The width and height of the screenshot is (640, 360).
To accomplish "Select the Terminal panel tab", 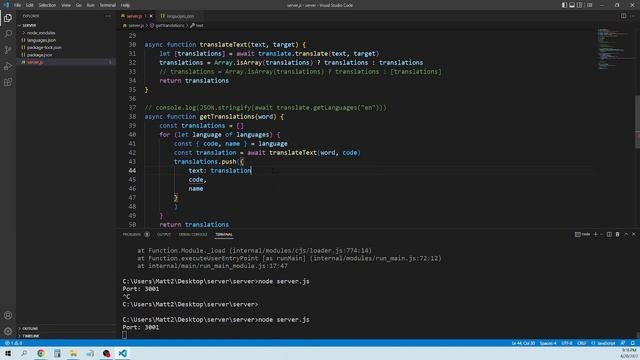I will pyautogui.click(x=224, y=234).
